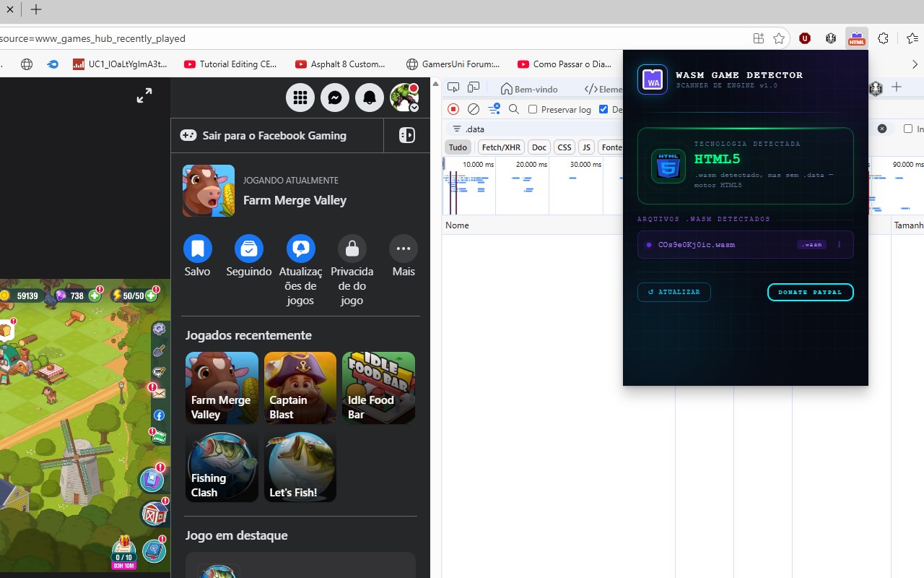The image size is (924, 578).
Task: Click the HTML5 shield technology icon
Action: pos(668,165)
